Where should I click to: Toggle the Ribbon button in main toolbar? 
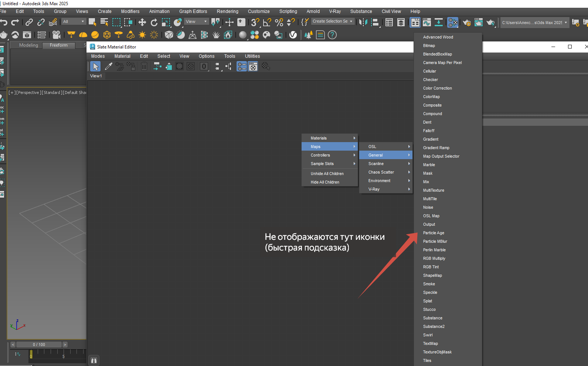(415, 23)
